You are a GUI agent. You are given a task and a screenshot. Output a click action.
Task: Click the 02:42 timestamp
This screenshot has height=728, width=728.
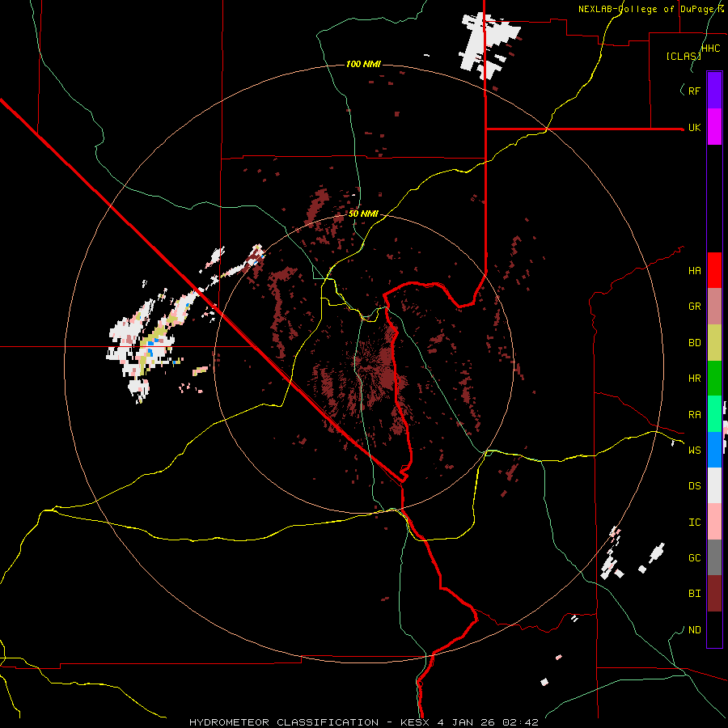click(518, 722)
